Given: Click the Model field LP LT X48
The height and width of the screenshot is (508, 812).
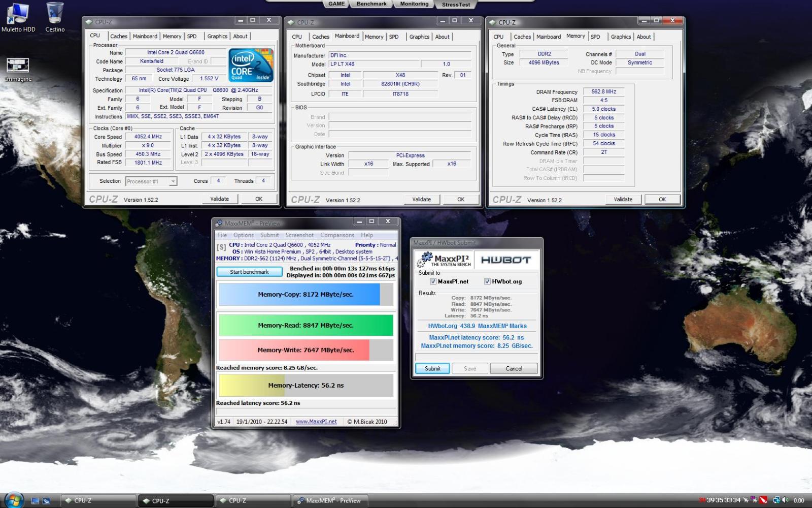Looking at the screenshot, I should 375,65.
